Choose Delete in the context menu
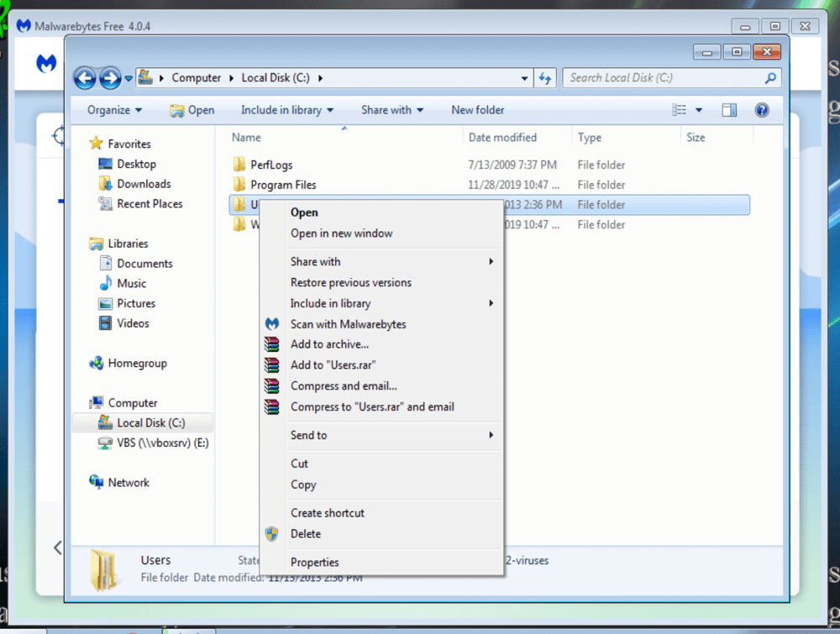 381,534
